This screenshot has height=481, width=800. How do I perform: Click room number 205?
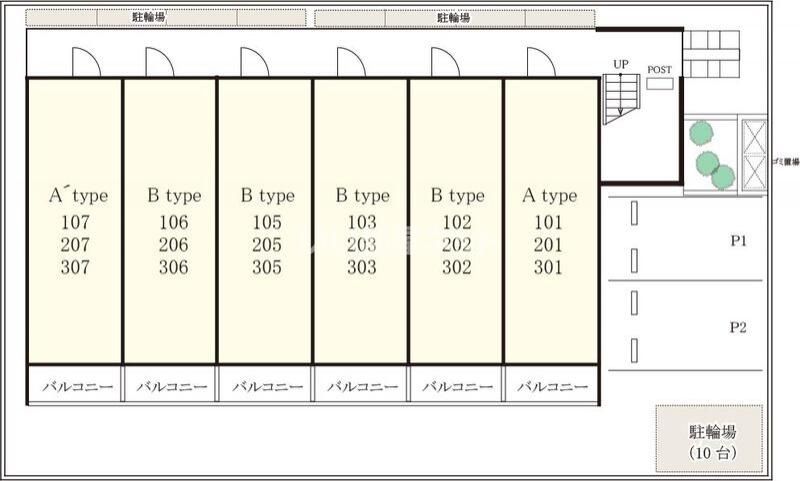(x=267, y=245)
